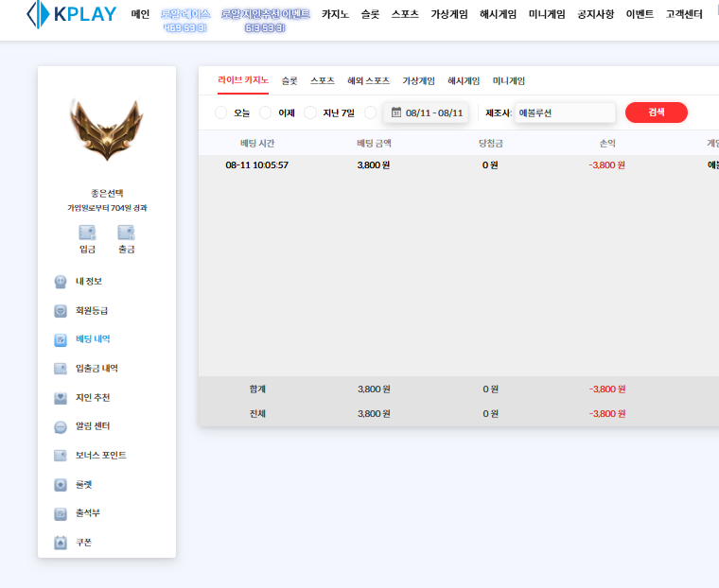Switch to the 스포츠 history tab
The width and height of the screenshot is (719, 588).
(x=323, y=81)
